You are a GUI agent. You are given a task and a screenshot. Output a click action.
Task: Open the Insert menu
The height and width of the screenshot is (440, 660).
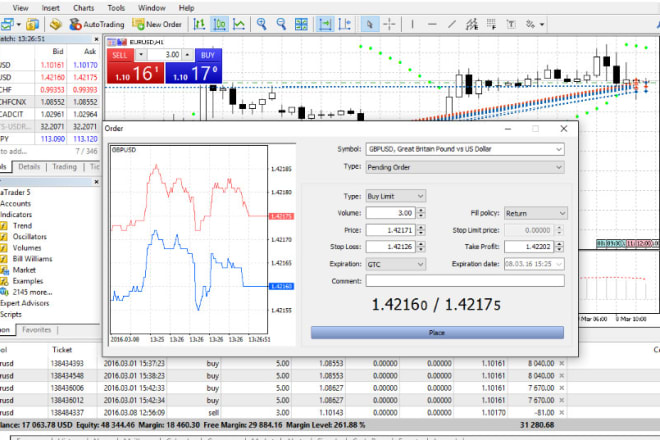tap(51, 8)
